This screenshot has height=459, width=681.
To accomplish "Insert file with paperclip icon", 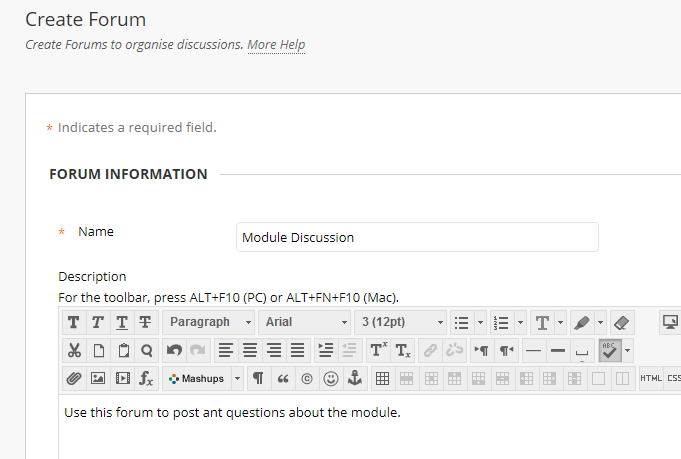I will point(73,378).
